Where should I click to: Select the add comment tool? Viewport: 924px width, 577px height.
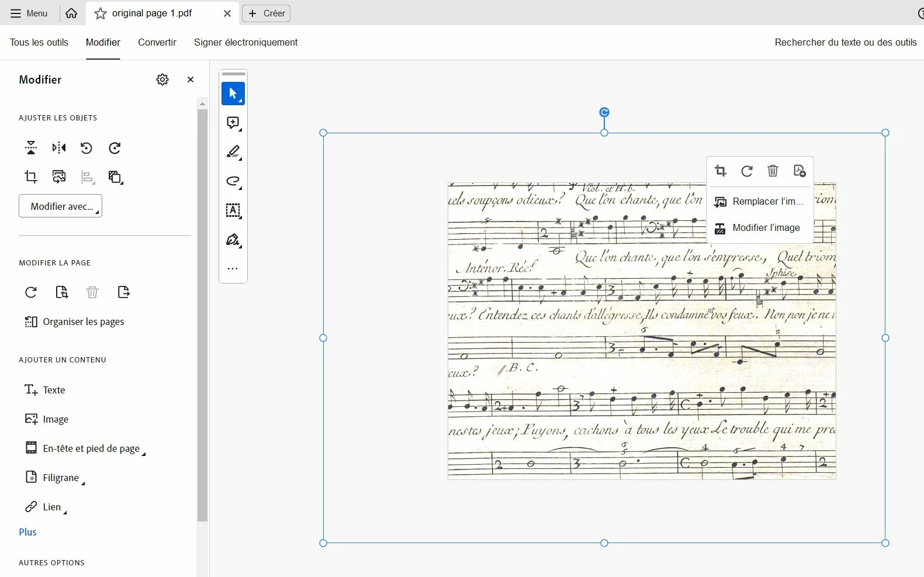(x=233, y=123)
